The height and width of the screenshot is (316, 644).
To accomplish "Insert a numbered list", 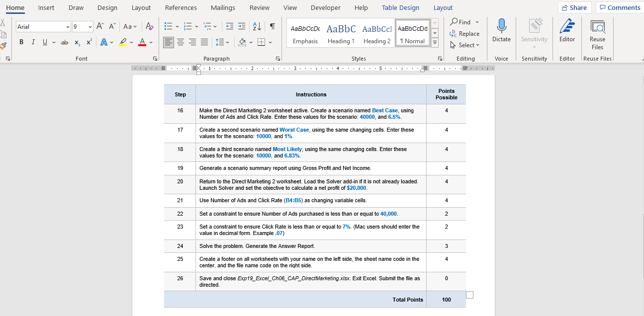I will point(187,26).
